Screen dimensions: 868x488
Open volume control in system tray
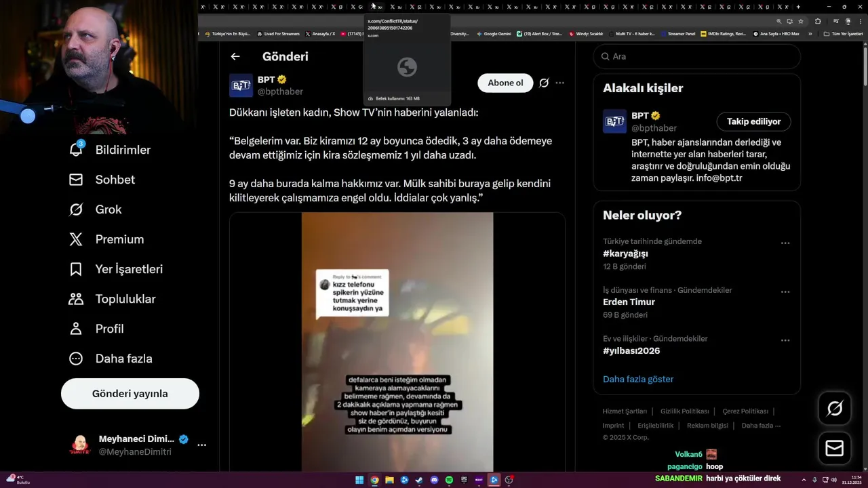pos(833,480)
